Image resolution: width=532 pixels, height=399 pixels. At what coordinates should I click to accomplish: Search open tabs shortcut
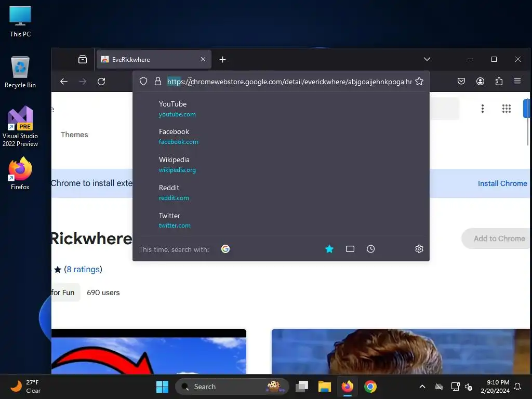pyautogui.click(x=350, y=249)
